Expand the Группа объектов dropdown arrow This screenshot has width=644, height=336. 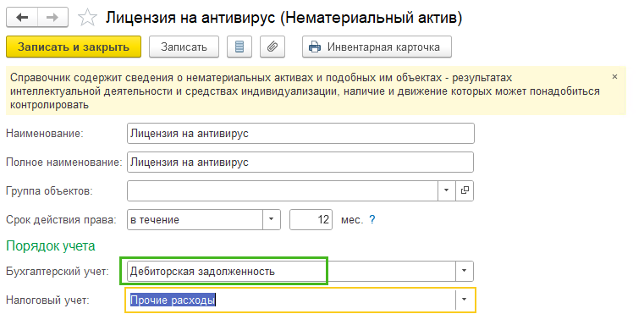point(447,191)
